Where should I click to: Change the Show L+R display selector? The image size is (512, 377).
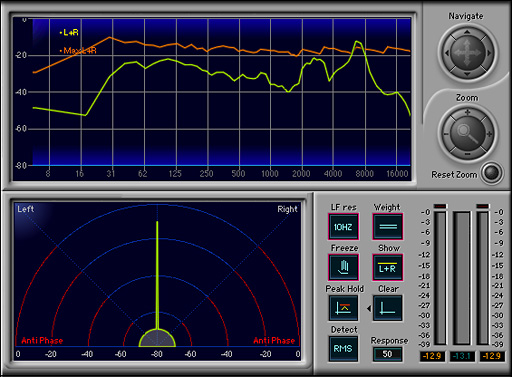(388, 267)
